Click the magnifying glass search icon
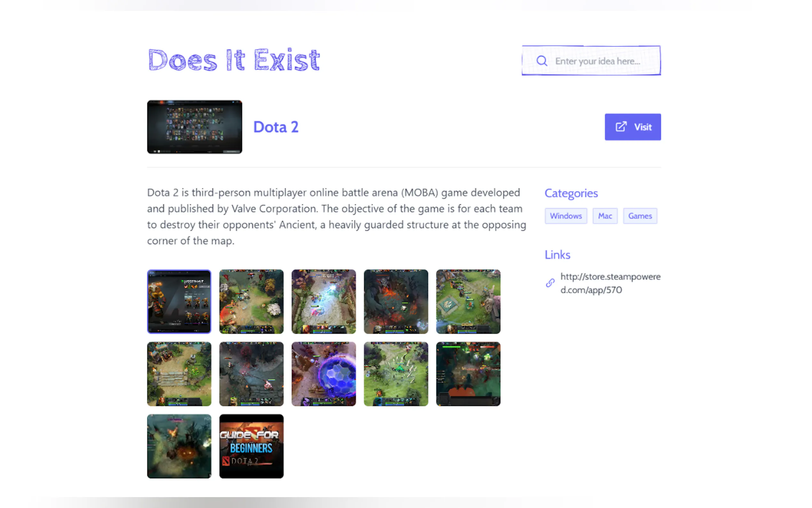This screenshot has width=812, height=508. [x=542, y=61]
